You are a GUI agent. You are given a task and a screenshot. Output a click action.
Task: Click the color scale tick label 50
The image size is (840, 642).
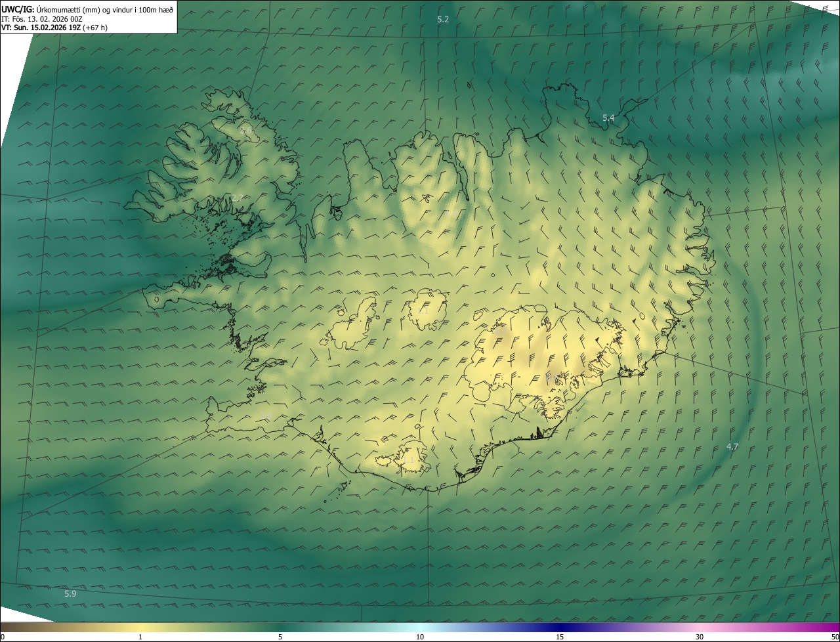(835, 637)
